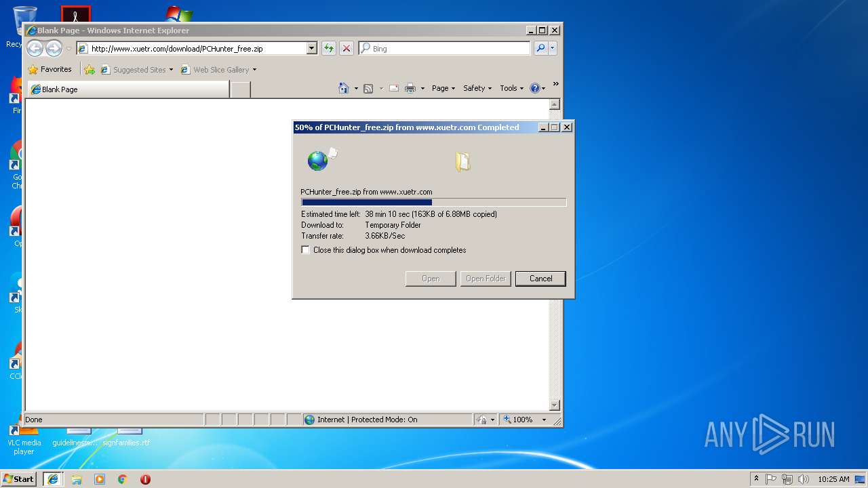Stop loading with the red X icon
Screen dimensions: 868x488
(347, 49)
